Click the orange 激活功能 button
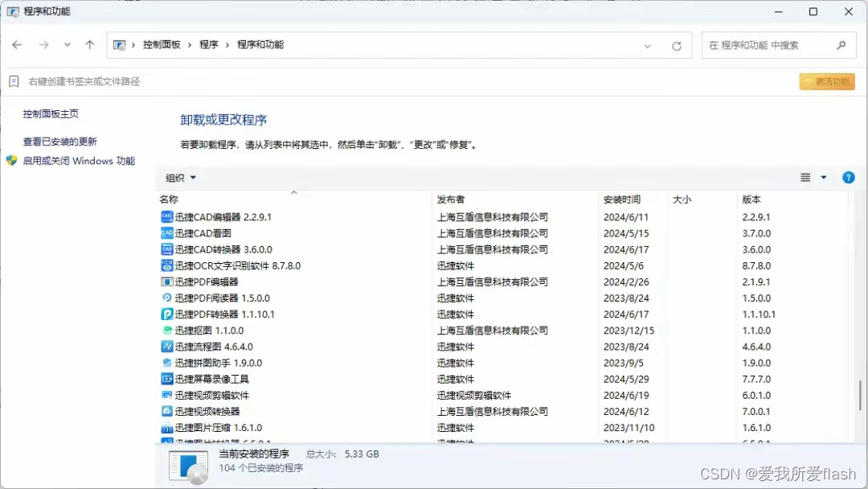 [827, 82]
